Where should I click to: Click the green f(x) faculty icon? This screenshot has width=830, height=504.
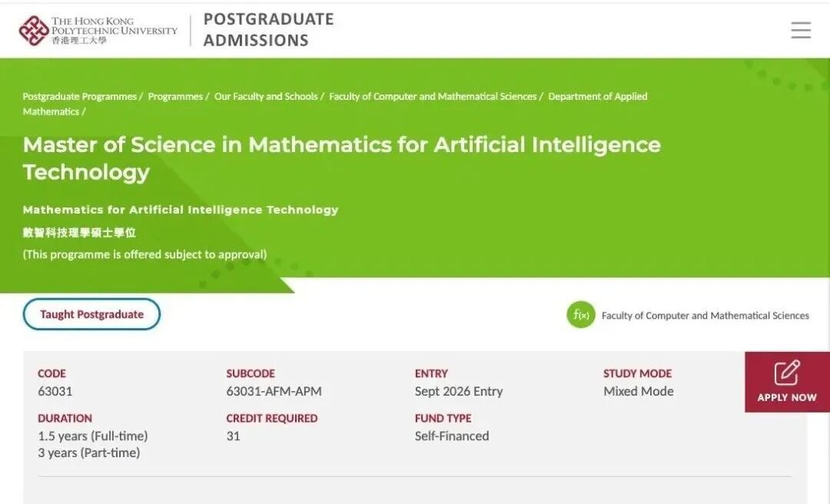pyautogui.click(x=581, y=315)
